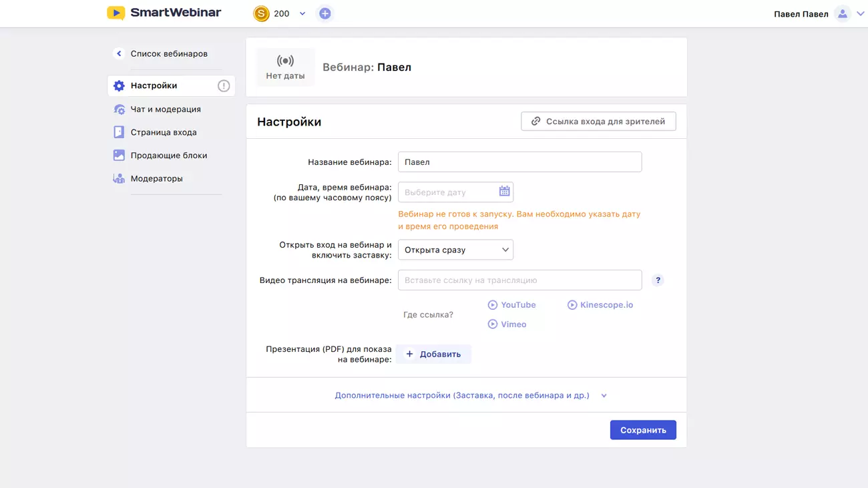Click the question mark help icon
This screenshot has width=868, height=488.
658,280
